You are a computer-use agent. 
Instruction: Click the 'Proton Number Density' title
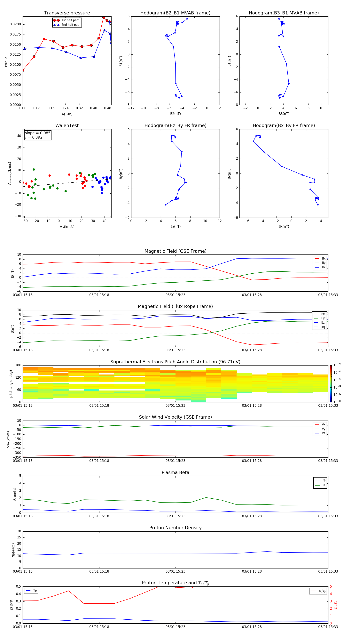click(x=175, y=527)
